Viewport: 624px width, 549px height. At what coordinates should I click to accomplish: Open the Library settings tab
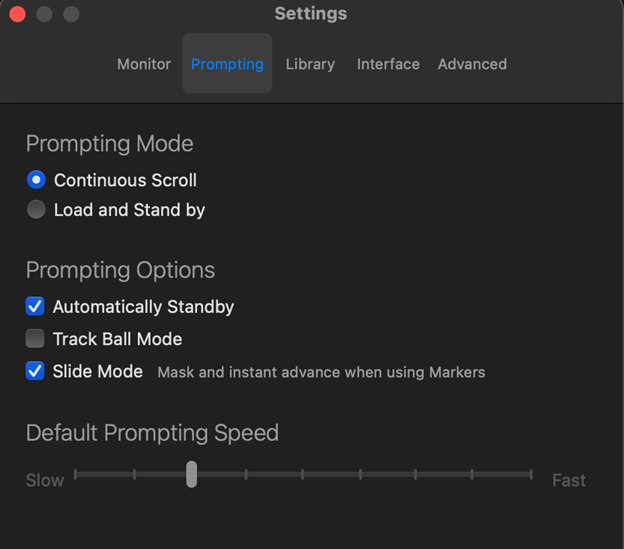click(310, 64)
